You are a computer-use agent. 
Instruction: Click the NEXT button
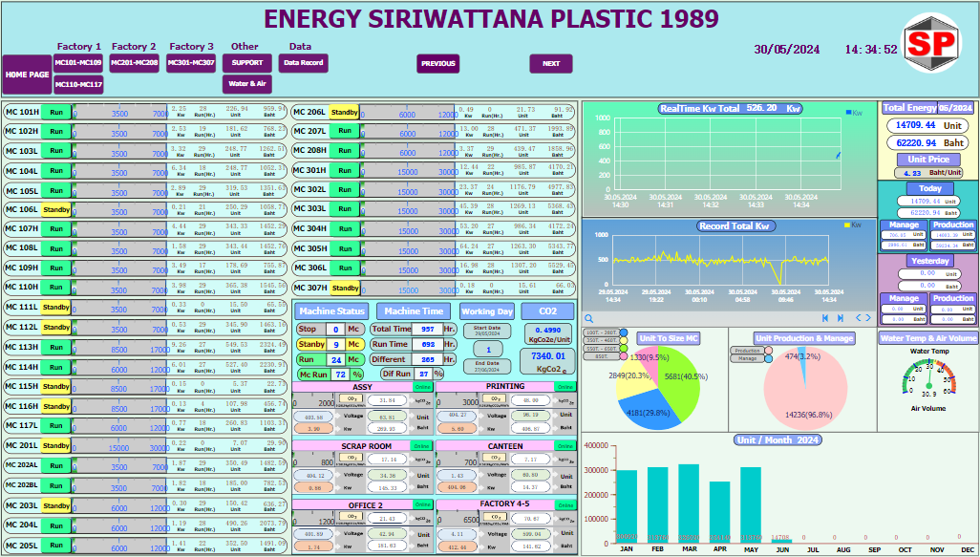(551, 64)
